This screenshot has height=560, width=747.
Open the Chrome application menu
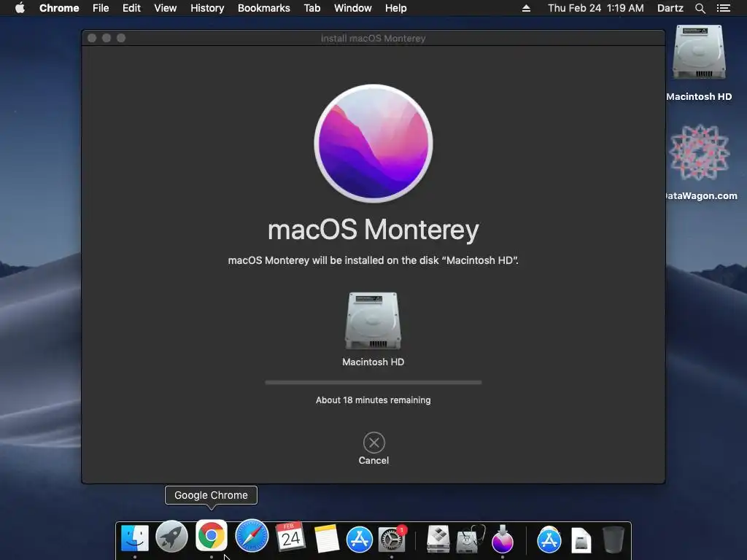(x=59, y=8)
